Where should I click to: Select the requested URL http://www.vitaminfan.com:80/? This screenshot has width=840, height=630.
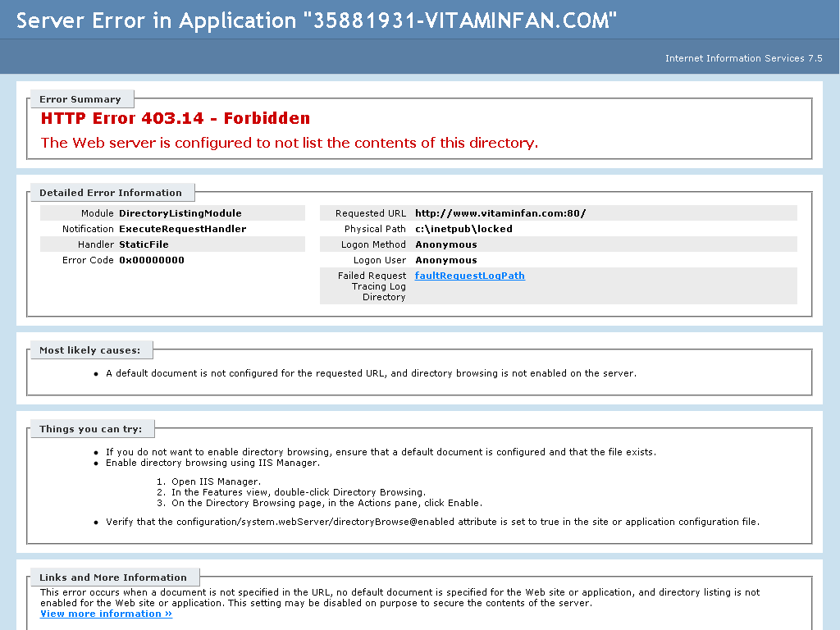(x=500, y=213)
